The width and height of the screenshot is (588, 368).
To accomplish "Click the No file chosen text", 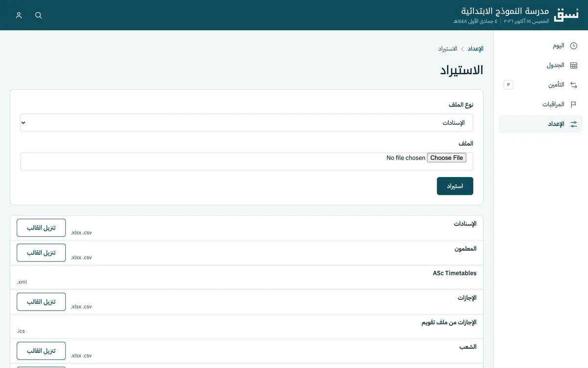I will [x=406, y=158].
